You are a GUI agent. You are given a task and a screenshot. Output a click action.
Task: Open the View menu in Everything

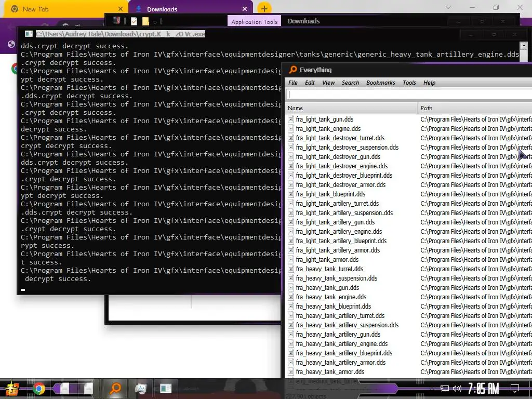click(x=328, y=83)
